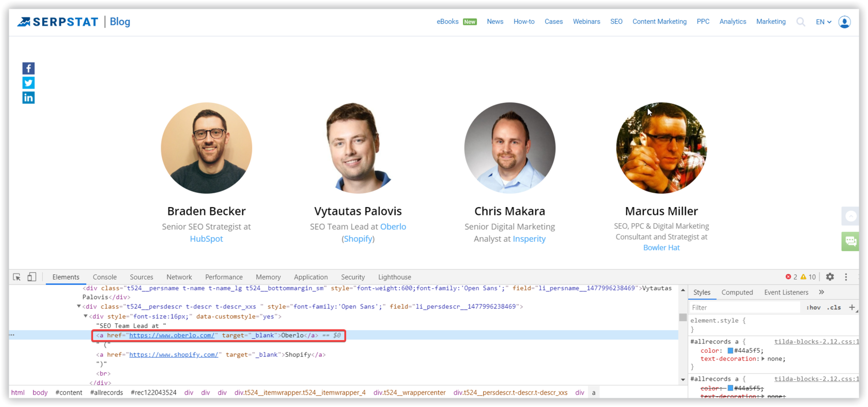Open shopify.com href in DOM tree
The width and height of the screenshot is (868, 407).
point(174,355)
